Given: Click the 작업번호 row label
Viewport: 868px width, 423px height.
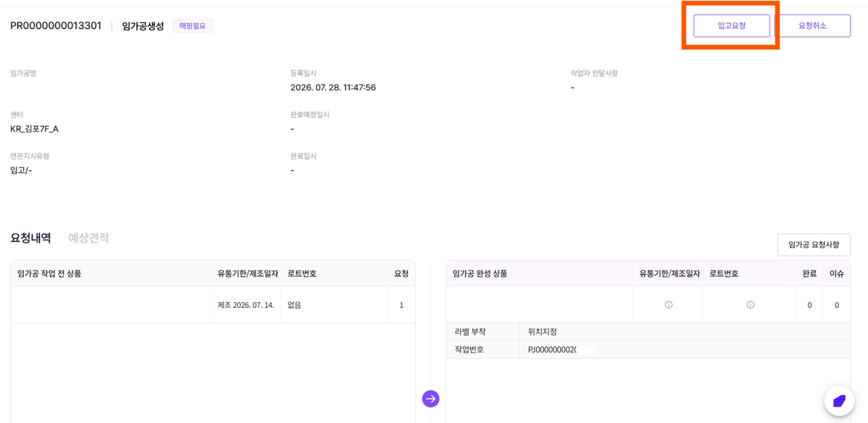Looking at the screenshot, I should click(469, 350).
